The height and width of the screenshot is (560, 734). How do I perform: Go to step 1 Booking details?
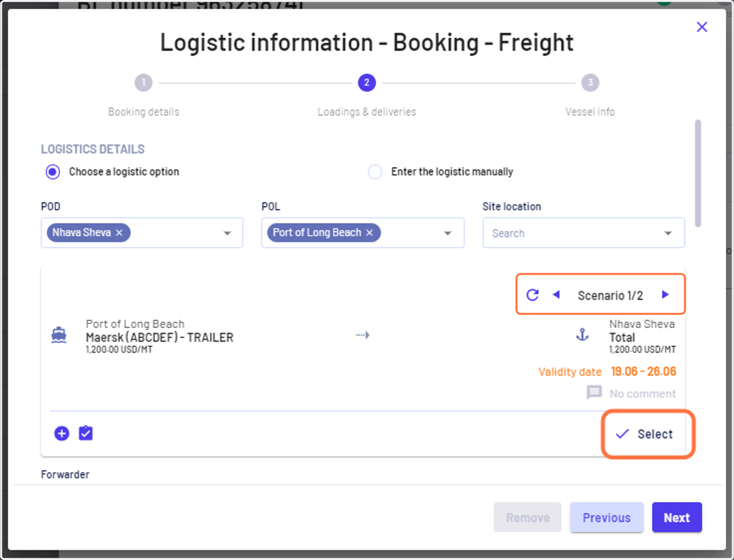click(x=144, y=83)
